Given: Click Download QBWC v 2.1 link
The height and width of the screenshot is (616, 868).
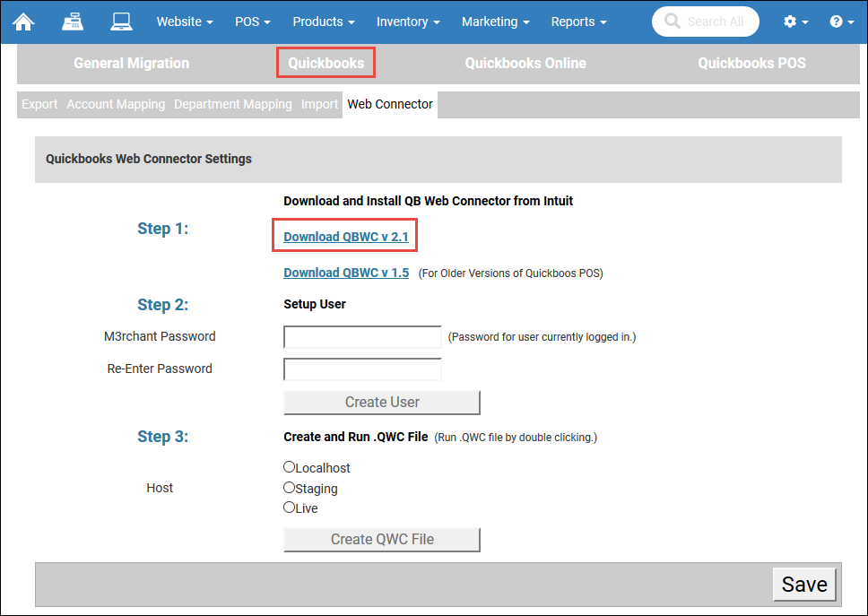Looking at the screenshot, I should (346, 237).
